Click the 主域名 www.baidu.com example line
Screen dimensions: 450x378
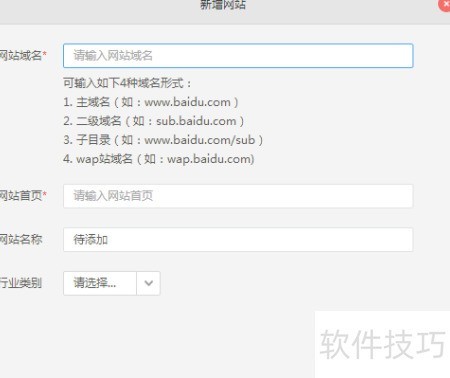pyautogui.click(x=151, y=102)
